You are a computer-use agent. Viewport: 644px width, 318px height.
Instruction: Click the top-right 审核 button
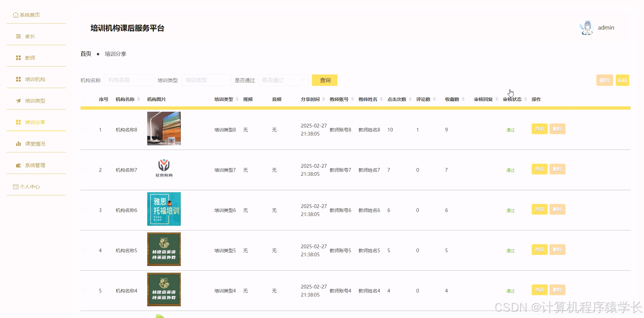[x=623, y=80]
